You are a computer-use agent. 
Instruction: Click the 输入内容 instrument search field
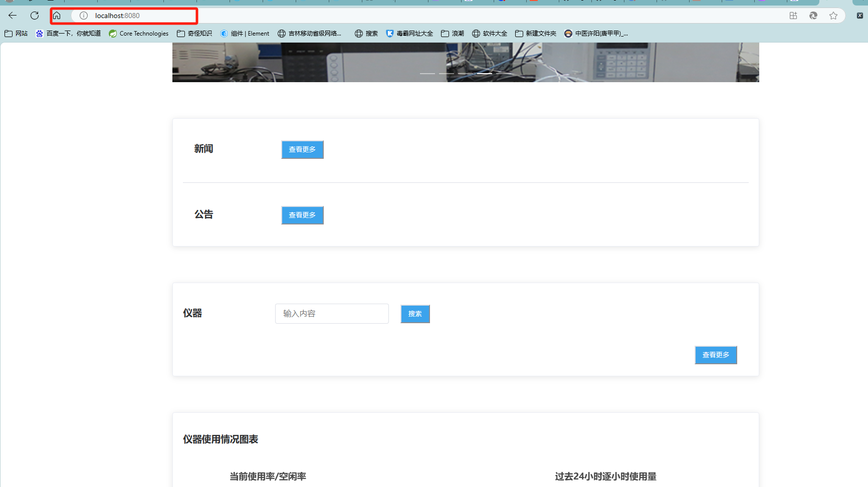[x=332, y=314]
